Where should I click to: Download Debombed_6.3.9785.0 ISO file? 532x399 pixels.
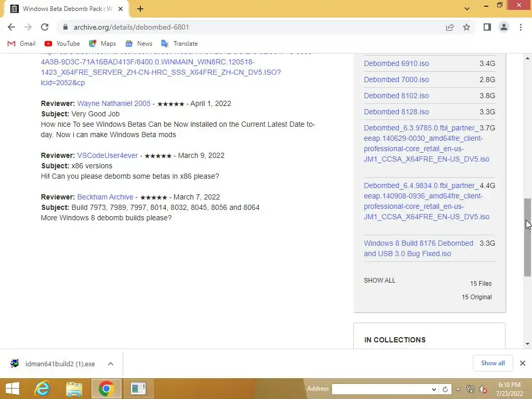(427, 143)
